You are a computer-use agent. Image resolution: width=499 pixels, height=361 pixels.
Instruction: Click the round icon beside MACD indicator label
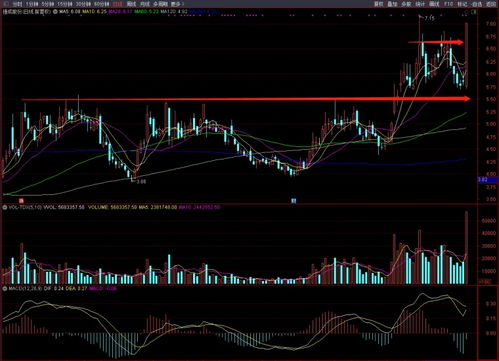[5, 288]
